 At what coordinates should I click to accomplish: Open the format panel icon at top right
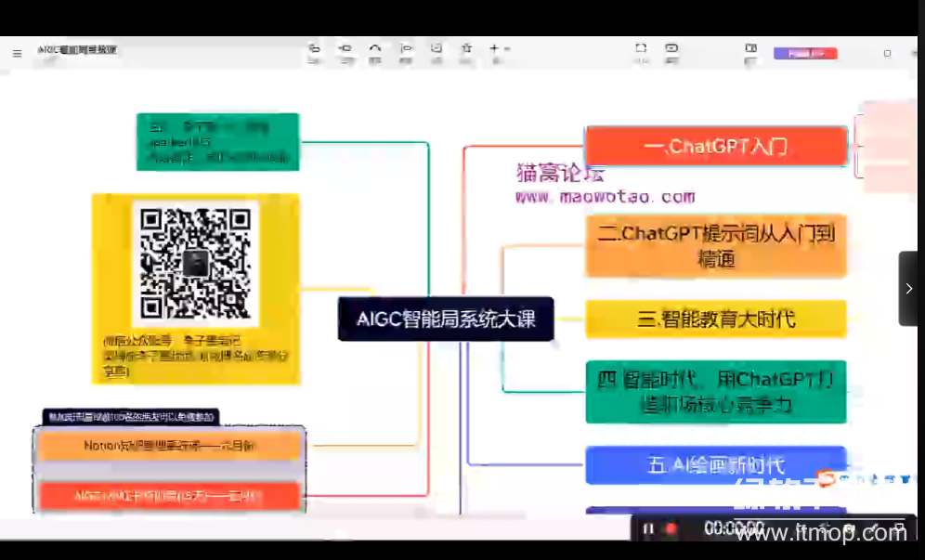750,53
